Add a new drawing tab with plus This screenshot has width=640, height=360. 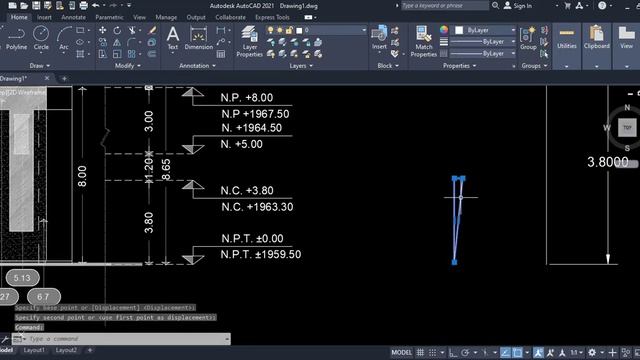pos(64,78)
